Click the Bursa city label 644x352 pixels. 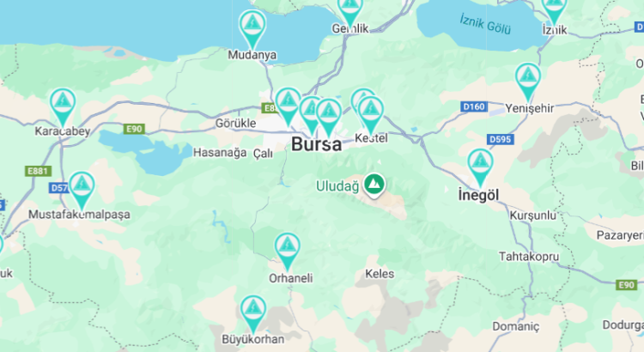pyautogui.click(x=316, y=144)
